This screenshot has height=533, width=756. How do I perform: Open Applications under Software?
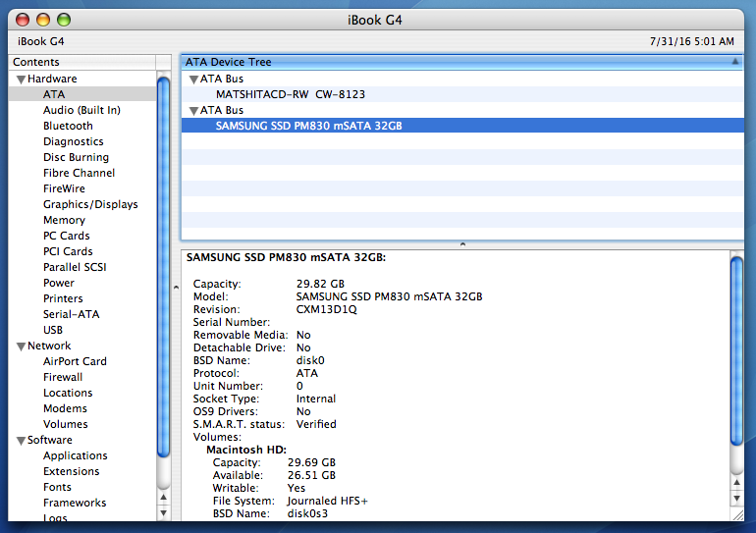tap(76, 455)
